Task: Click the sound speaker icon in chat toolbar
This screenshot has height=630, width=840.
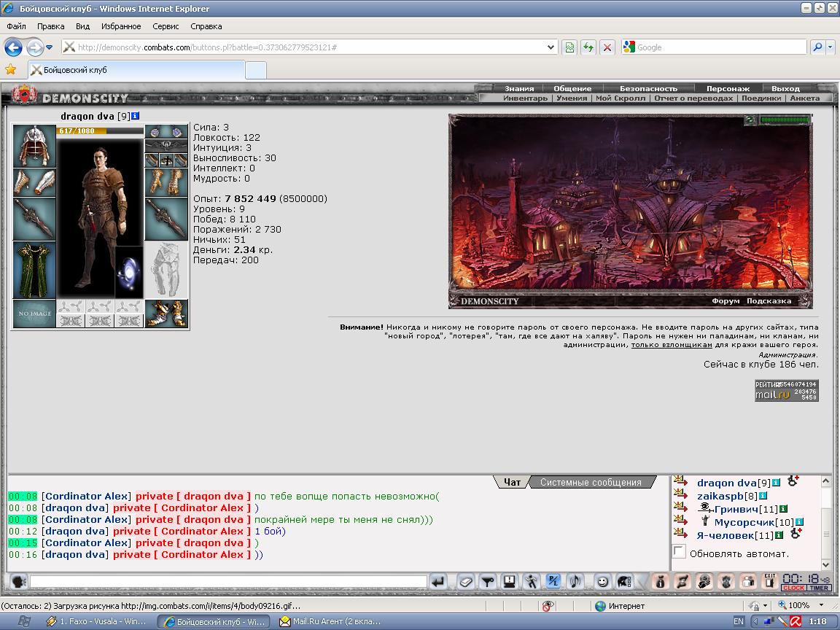Action: [x=575, y=581]
